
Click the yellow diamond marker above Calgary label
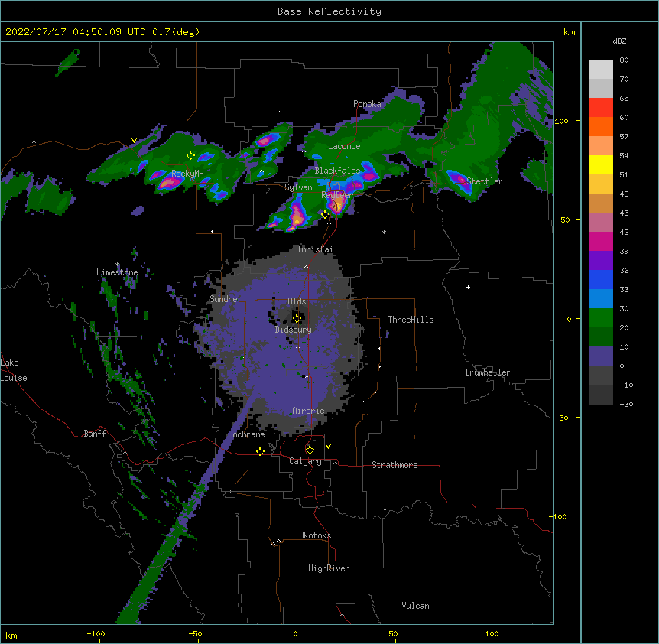[310, 450]
